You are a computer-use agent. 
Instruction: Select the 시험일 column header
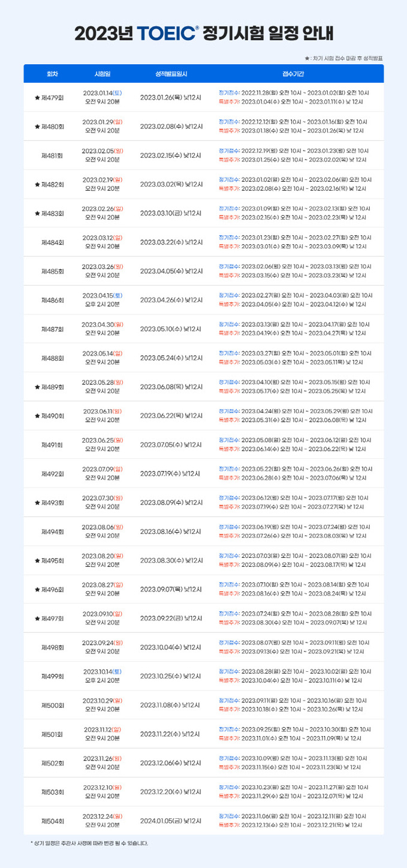click(x=102, y=74)
